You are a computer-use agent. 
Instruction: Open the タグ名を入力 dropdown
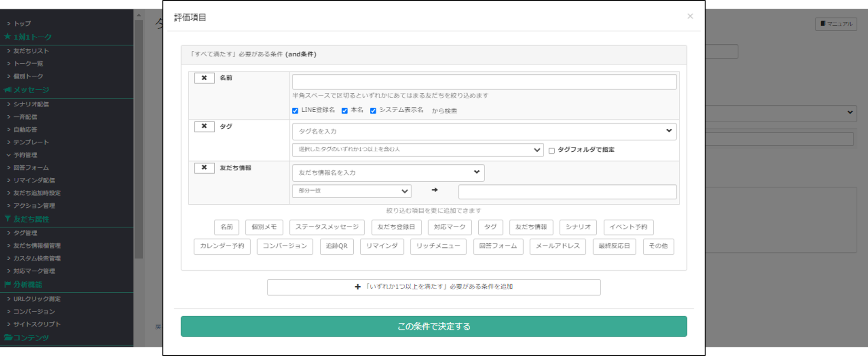tap(484, 131)
